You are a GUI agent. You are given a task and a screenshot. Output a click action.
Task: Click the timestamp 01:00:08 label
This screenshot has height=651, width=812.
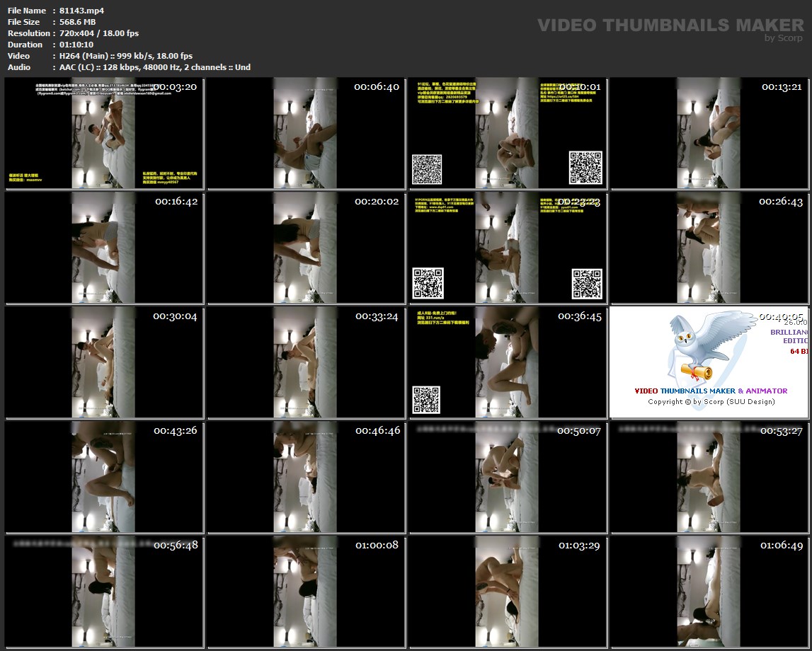coord(377,545)
